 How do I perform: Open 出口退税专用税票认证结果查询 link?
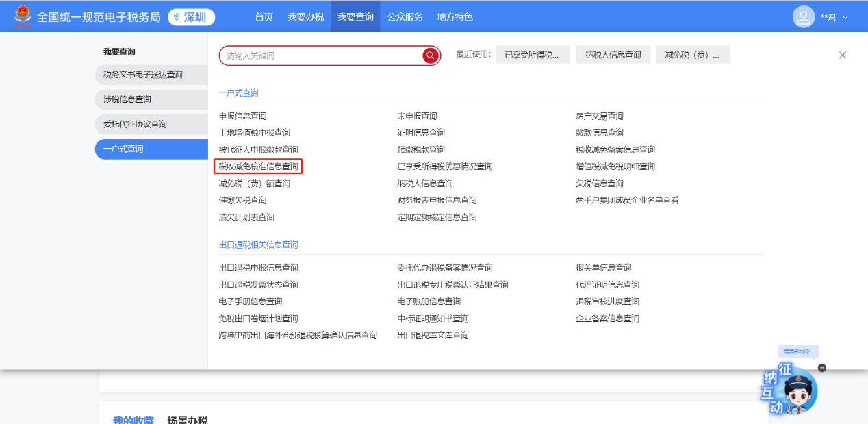click(x=453, y=285)
